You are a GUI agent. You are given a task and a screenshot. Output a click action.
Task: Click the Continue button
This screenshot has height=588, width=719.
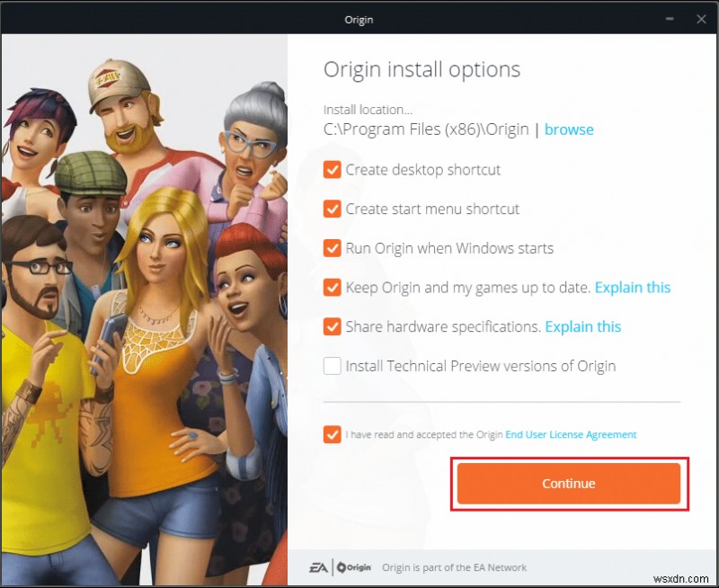pos(568,483)
